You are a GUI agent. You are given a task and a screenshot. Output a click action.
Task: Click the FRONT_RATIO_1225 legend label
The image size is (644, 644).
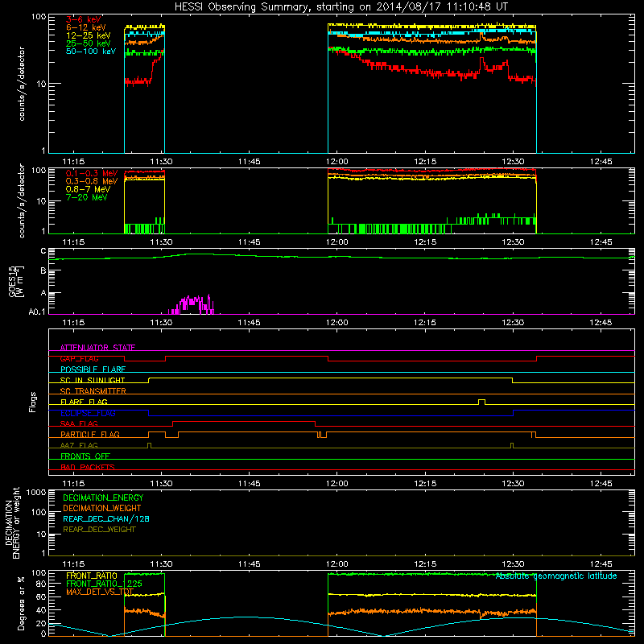[104, 584]
